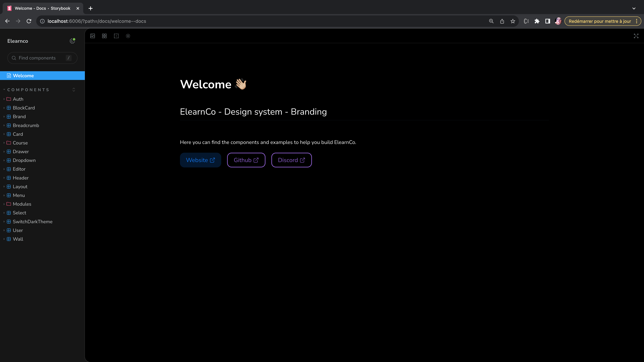Switch theme with the sun icon
Image resolution: width=644 pixels, height=362 pixels.
(128, 36)
